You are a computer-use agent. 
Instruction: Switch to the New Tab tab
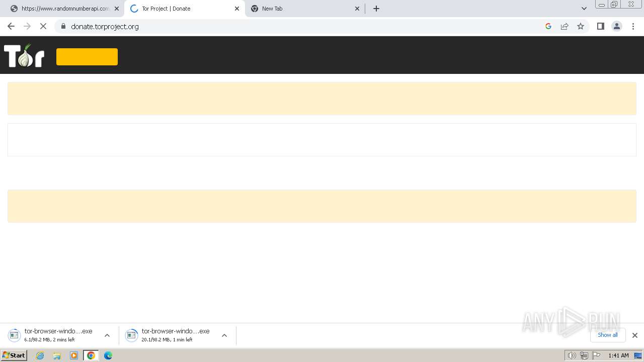click(x=305, y=9)
